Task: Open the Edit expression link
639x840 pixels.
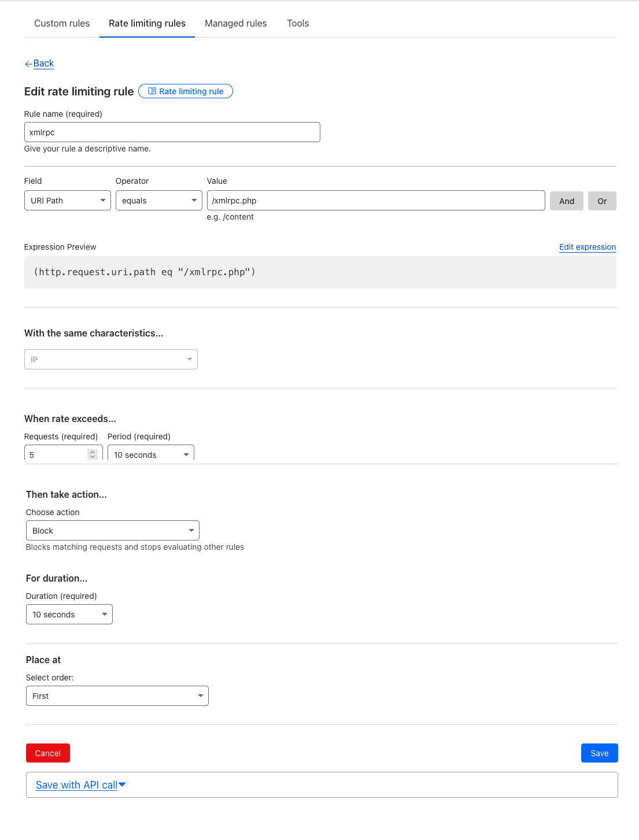Action: point(588,247)
